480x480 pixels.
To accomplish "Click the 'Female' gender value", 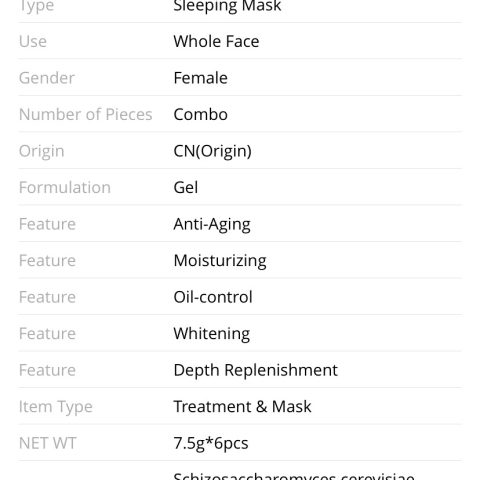I will [201, 78].
